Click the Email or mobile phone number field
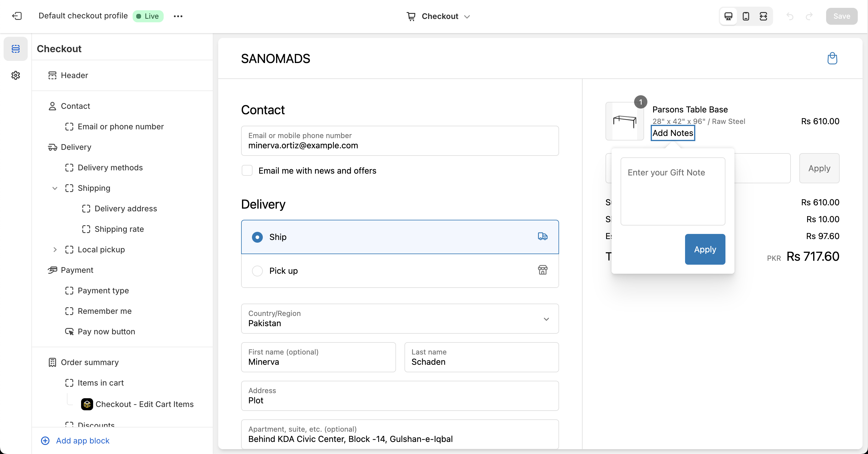 (x=400, y=141)
